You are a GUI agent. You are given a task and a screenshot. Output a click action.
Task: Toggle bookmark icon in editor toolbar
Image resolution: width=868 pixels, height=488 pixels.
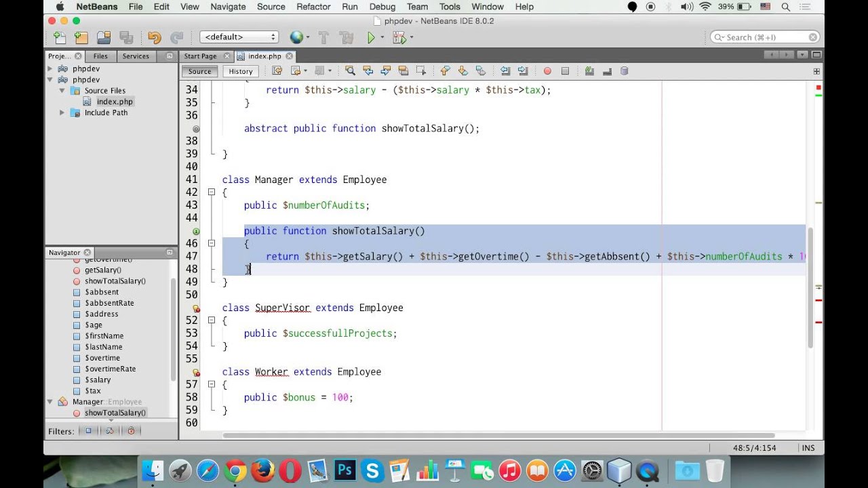(481, 70)
